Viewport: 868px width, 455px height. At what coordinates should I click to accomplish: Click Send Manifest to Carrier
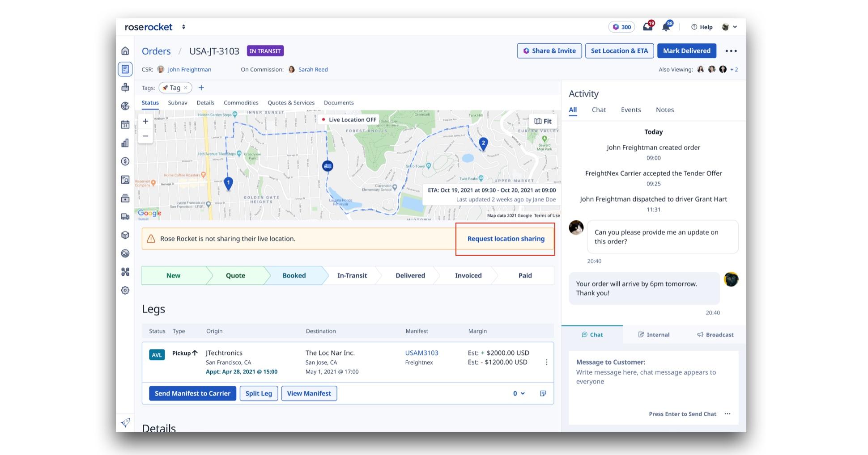192,393
